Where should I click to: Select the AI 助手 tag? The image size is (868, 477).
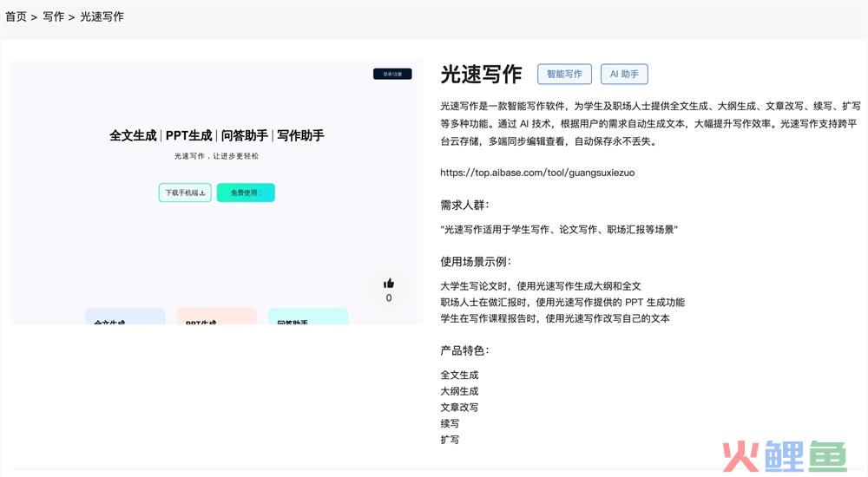624,75
